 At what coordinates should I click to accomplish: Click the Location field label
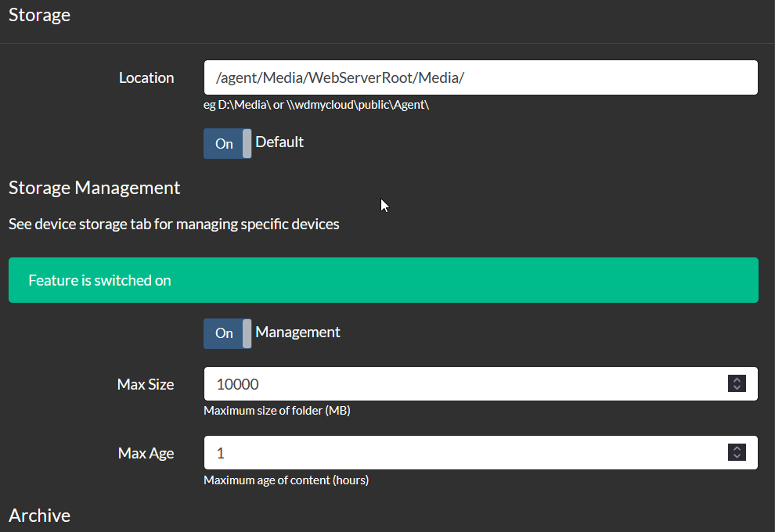pos(146,78)
